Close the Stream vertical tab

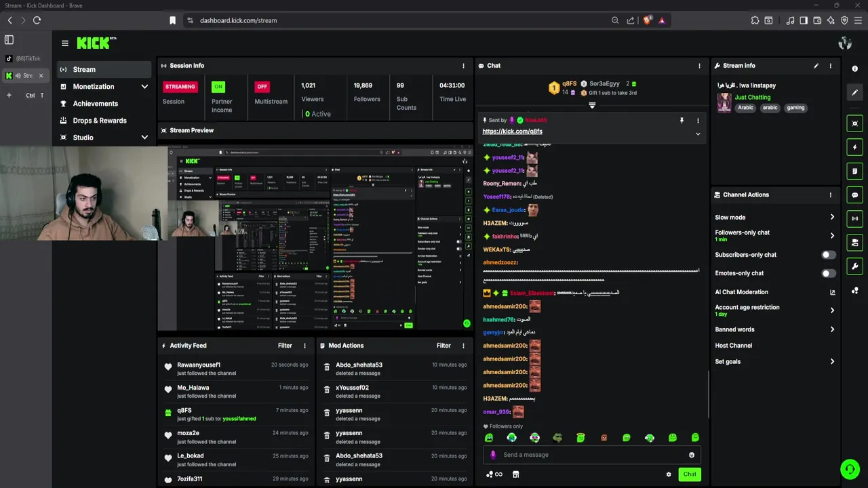pyautogui.click(x=41, y=75)
